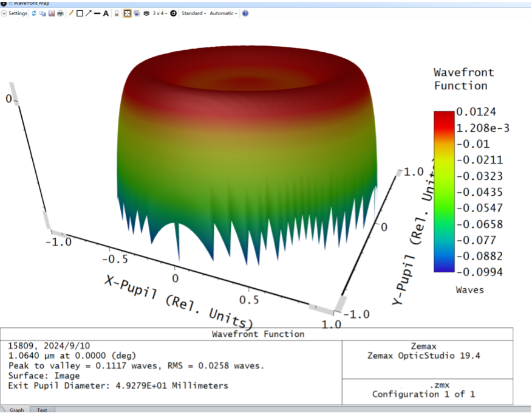Click the Y-Pupil (Rel. Units) axis label
This screenshot has height=414, width=532.
coord(414,231)
